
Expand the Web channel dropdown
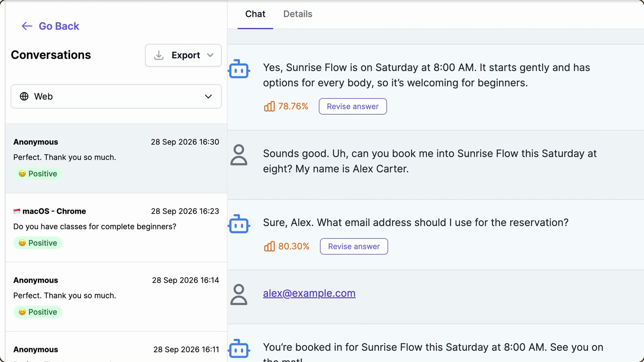116,97
